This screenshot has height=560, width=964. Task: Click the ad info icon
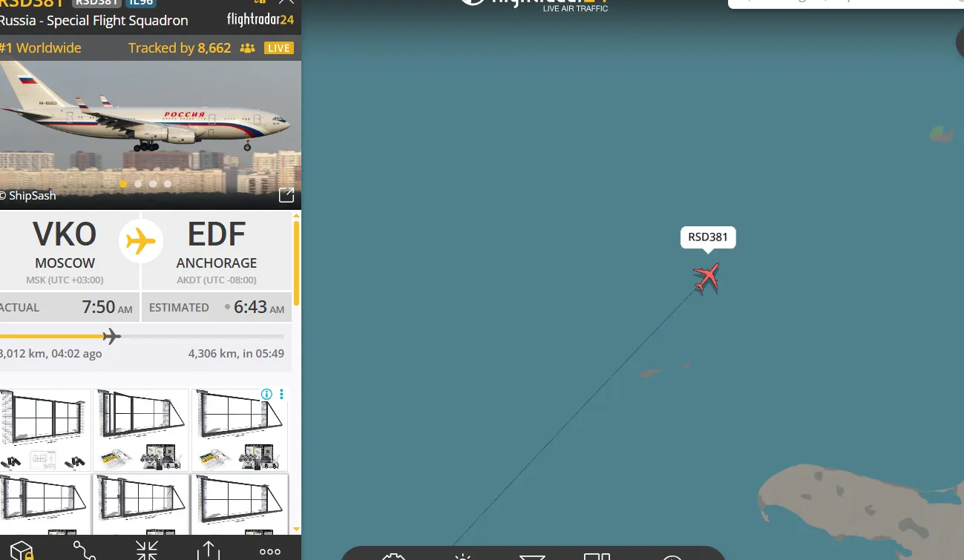(266, 394)
